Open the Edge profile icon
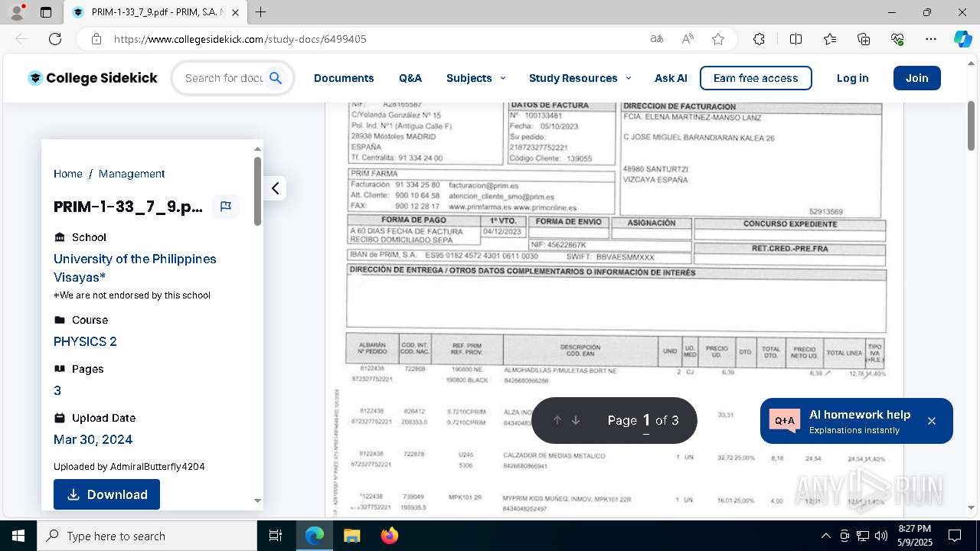 coord(17,12)
